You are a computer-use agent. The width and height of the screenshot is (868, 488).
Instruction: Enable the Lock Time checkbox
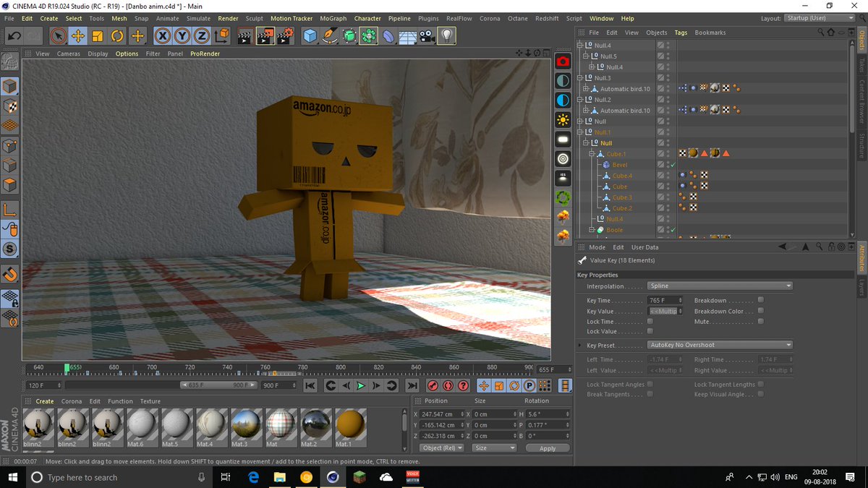(x=650, y=321)
